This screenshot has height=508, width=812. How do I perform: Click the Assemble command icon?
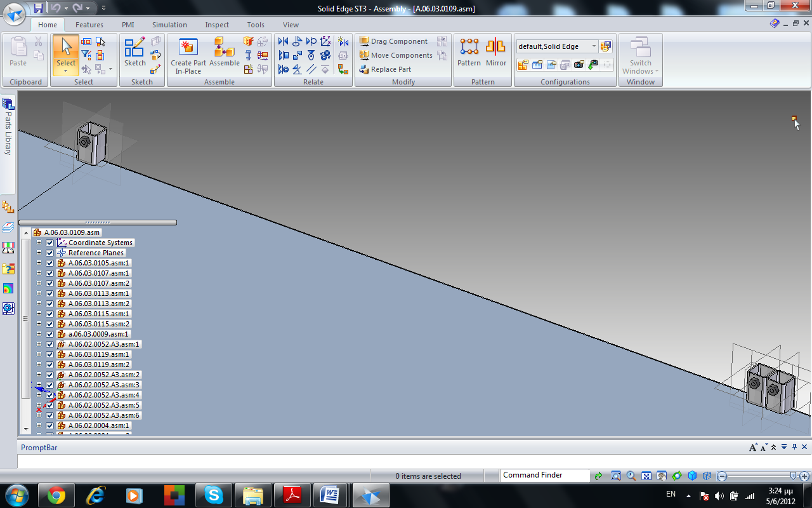[224, 47]
